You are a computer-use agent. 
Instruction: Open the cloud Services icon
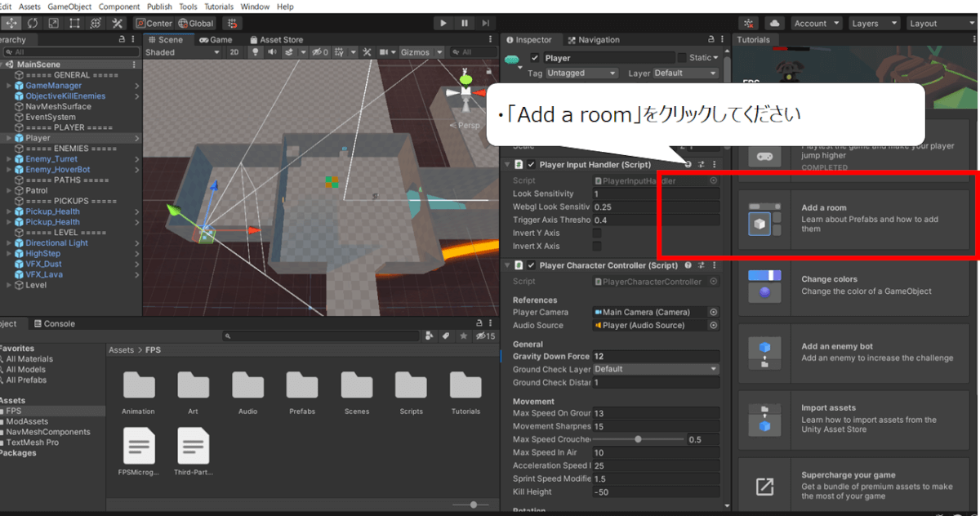pos(773,23)
